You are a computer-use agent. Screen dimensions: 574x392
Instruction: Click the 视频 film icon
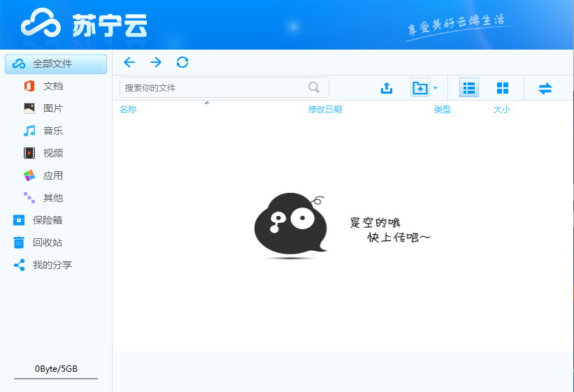click(29, 153)
